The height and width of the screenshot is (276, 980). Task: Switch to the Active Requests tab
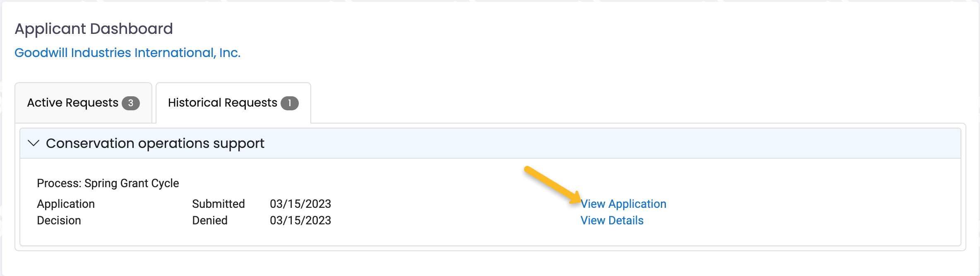[x=84, y=103]
